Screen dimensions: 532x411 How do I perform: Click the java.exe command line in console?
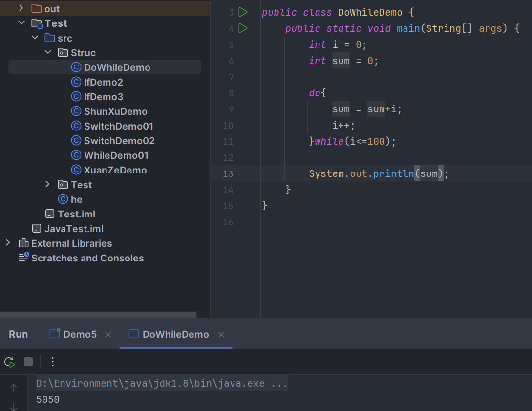click(162, 383)
